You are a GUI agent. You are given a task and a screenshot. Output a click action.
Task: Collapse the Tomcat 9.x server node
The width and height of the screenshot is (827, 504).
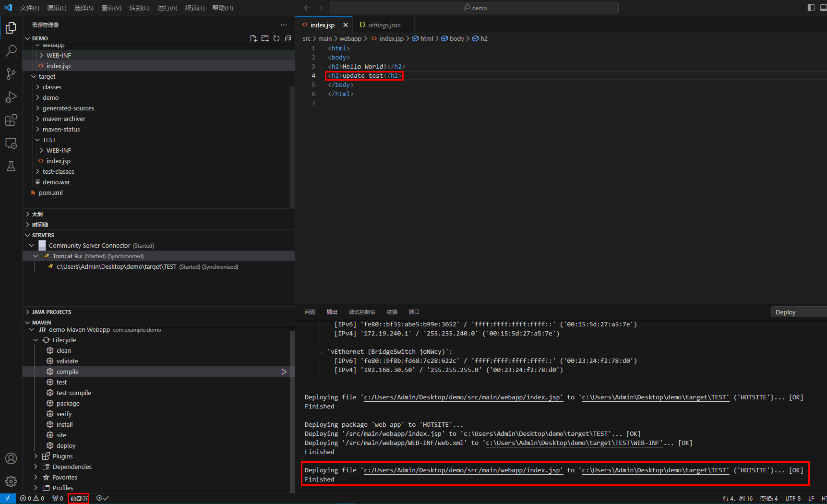click(x=35, y=256)
